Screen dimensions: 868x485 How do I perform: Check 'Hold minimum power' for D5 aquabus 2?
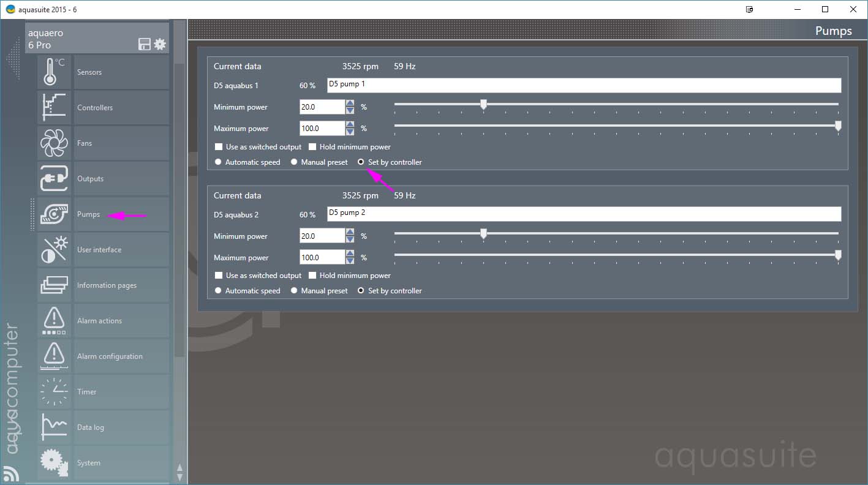coord(312,276)
